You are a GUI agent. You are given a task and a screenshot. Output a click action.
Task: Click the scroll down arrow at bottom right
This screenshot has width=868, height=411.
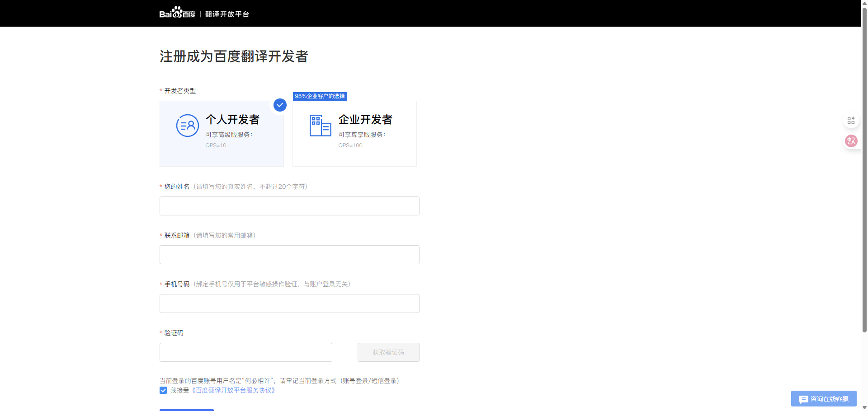[x=864, y=407]
